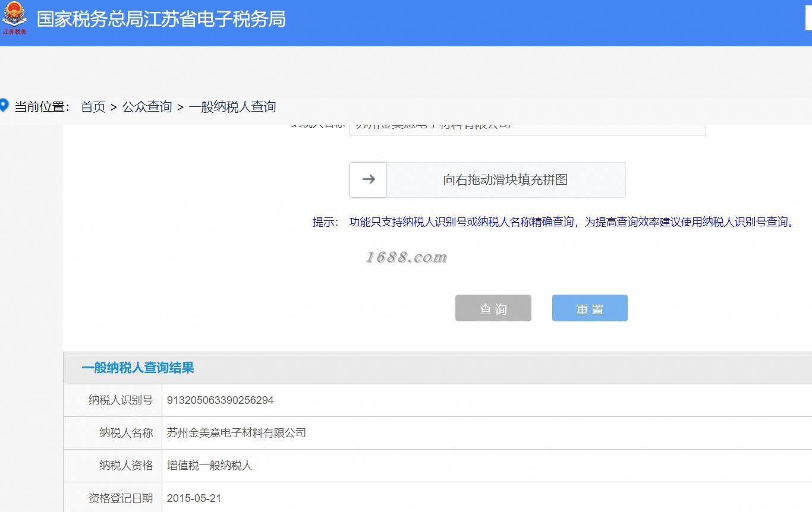Click the 资格登记日期 row label
This screenshot has height=512, width=812.
point(121,498)
